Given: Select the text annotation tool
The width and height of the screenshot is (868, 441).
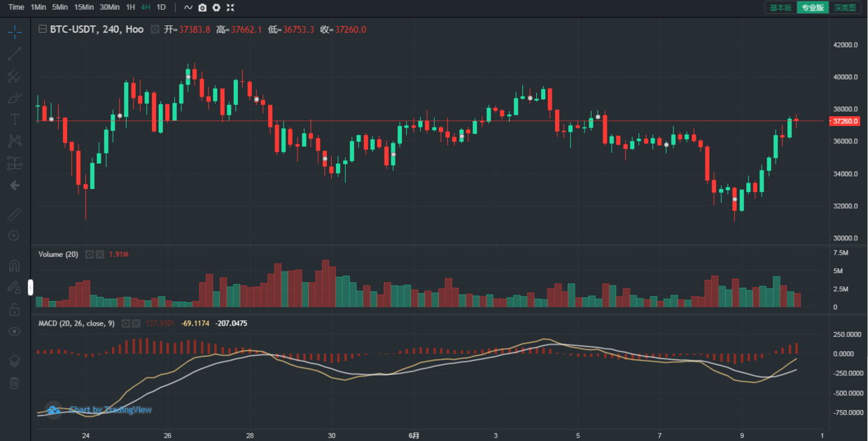Looking at the screenshot, I should 14,120.
